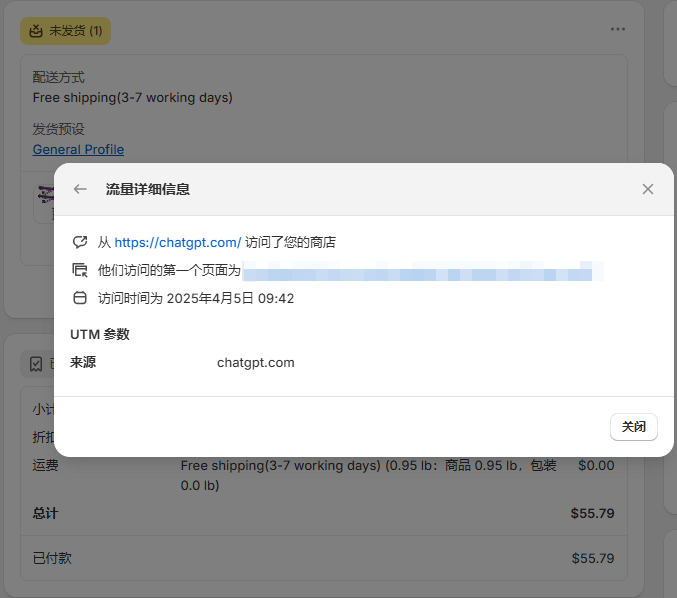Select Free shipping(3-7 working days) under 配送方式
Image resolution: width=677 pixels, height=598 pixels.
point(133,98)
